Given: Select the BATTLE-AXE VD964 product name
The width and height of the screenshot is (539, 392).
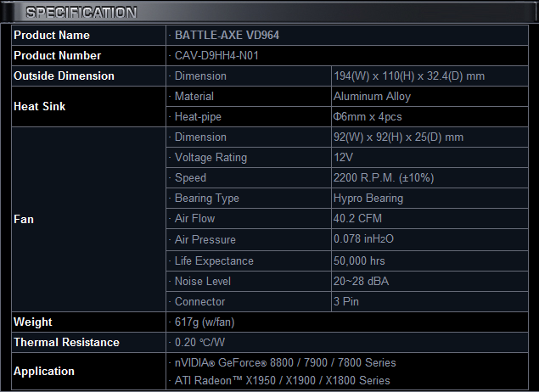Looking at the screenshot, I should pos(227,36).
